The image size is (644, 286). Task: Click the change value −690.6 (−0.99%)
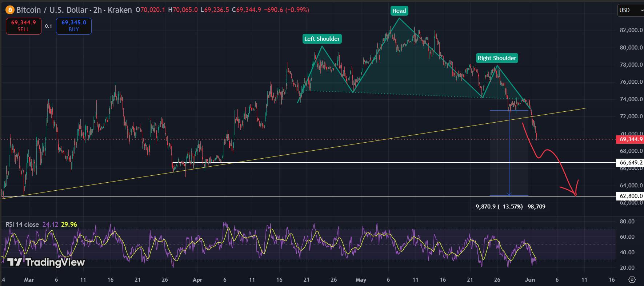[287, 10]
